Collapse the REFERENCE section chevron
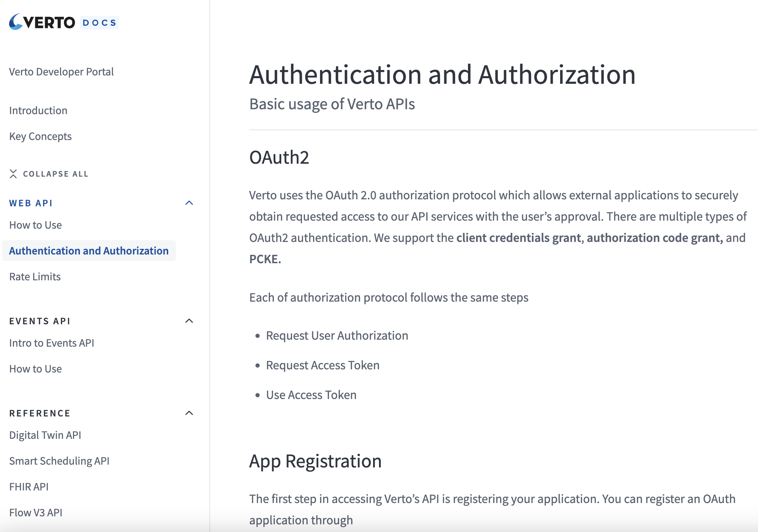 [189, 413]
